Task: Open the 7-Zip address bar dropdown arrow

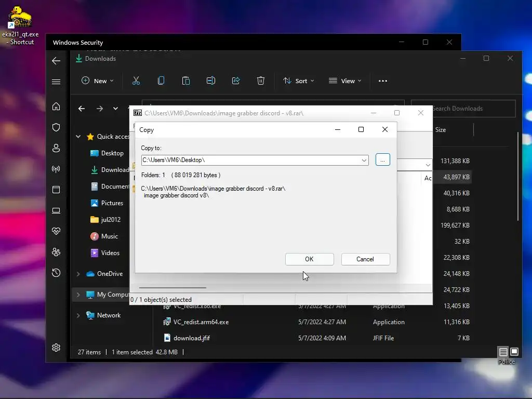Action: coord(428,165)
